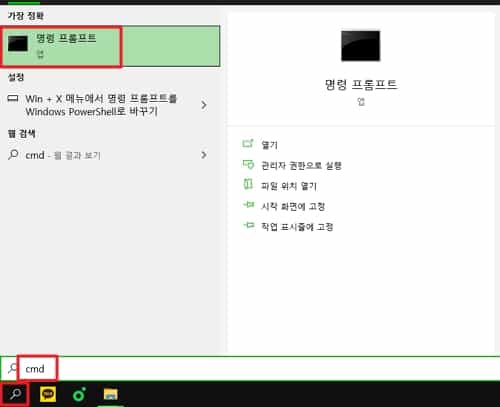Image resolution: width=500 pixels, height=407 pixels.
Task: Click the magnifier icon in search box
Action: coord(12,368)
